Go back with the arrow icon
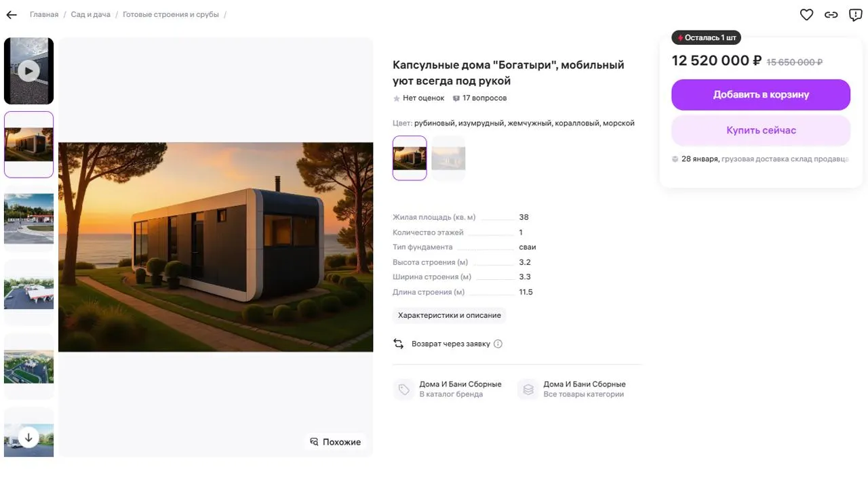 pos(11,14)
